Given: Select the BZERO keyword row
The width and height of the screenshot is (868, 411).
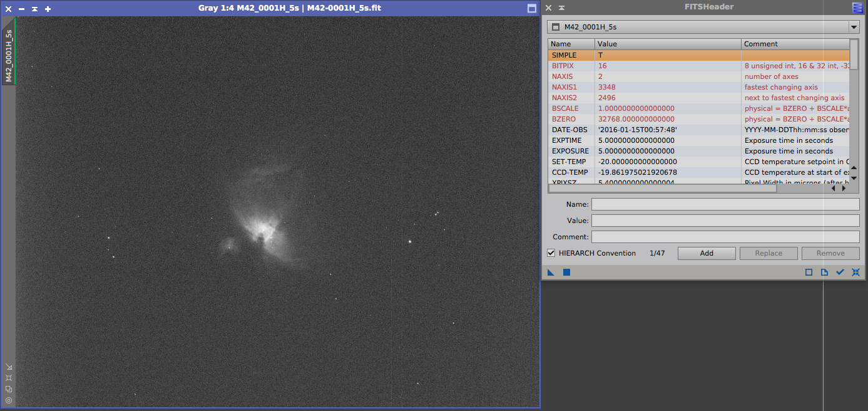Looking at the screenshot, I should click(x=699, y=119).
